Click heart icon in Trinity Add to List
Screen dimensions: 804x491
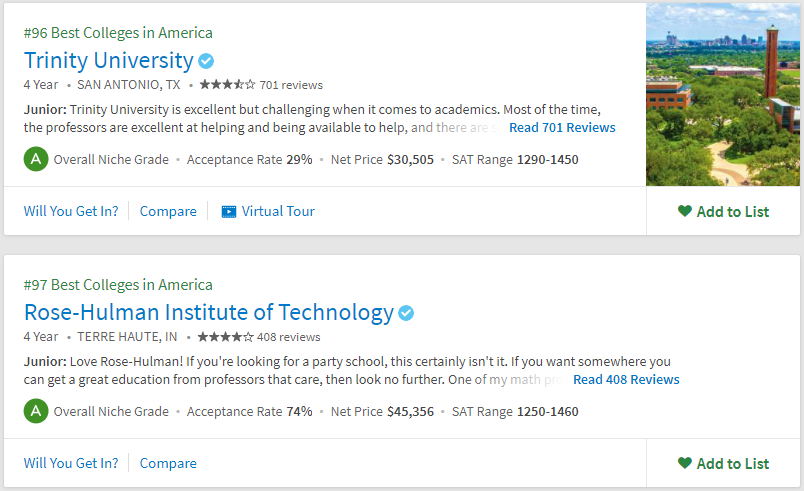click(x=685, y=211)
